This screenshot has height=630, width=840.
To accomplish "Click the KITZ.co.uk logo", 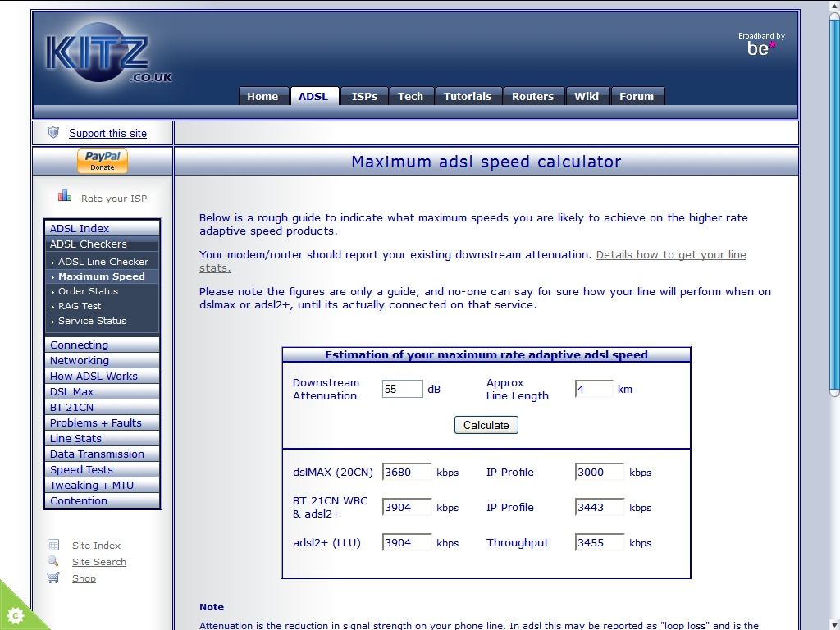I will click(107, 57).
